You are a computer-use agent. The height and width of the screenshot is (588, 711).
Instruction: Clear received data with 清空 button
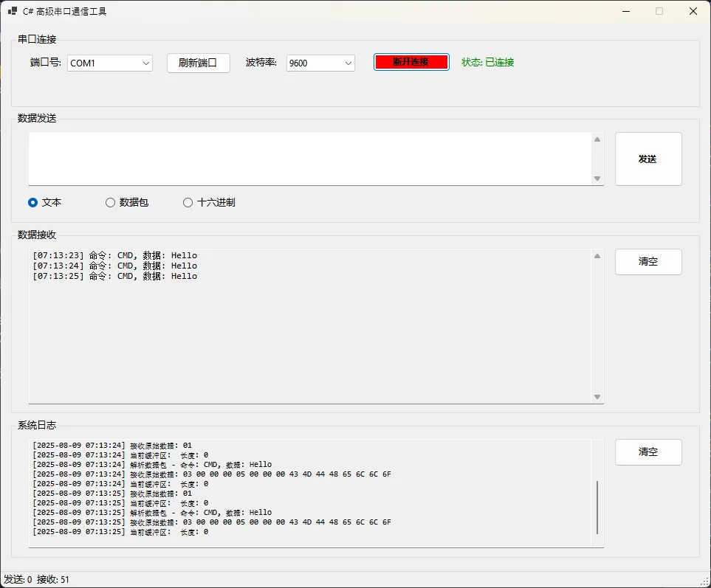(648, 261)
